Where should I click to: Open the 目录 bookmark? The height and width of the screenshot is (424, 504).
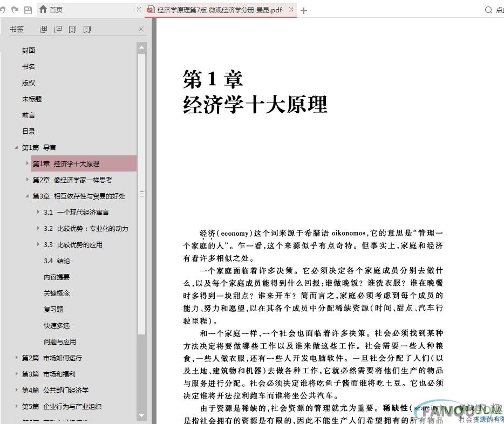coord(29,131)
